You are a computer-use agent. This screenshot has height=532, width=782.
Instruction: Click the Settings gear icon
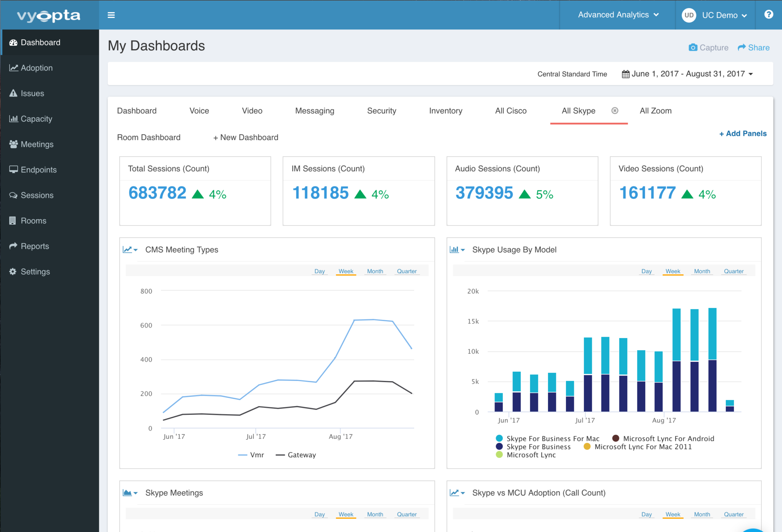point(13,271)
